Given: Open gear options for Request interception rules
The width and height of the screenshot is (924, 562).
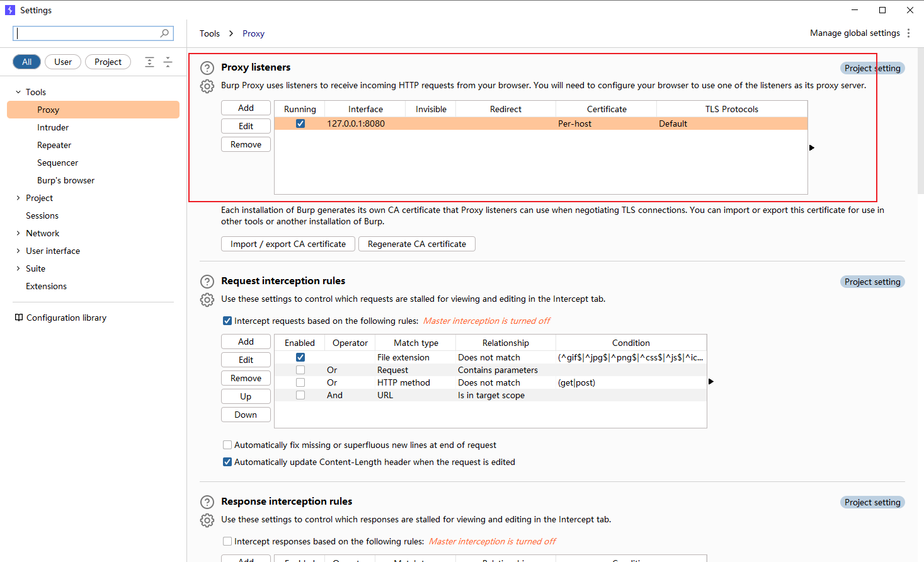Looking at the screenshot, I should tap(207, 300).
